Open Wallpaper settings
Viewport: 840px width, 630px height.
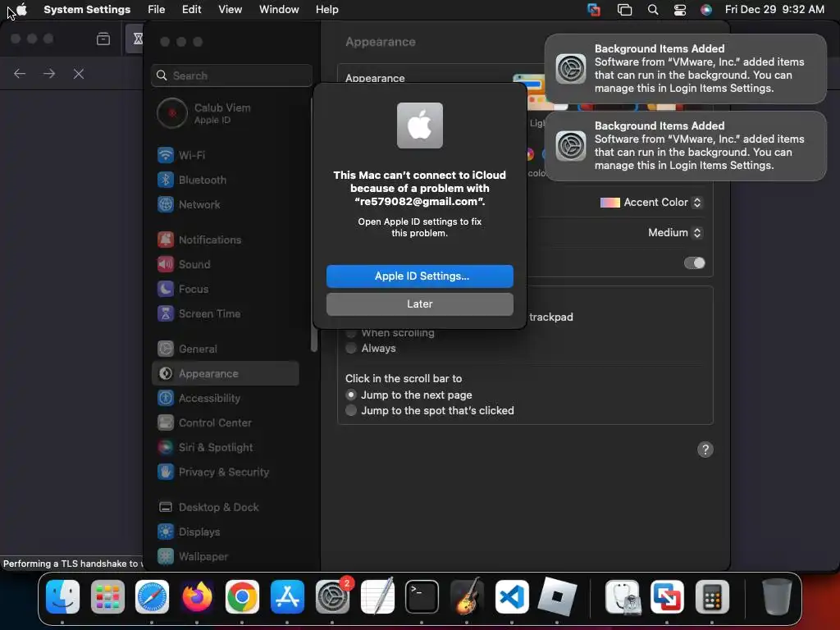tap(225, 557)
